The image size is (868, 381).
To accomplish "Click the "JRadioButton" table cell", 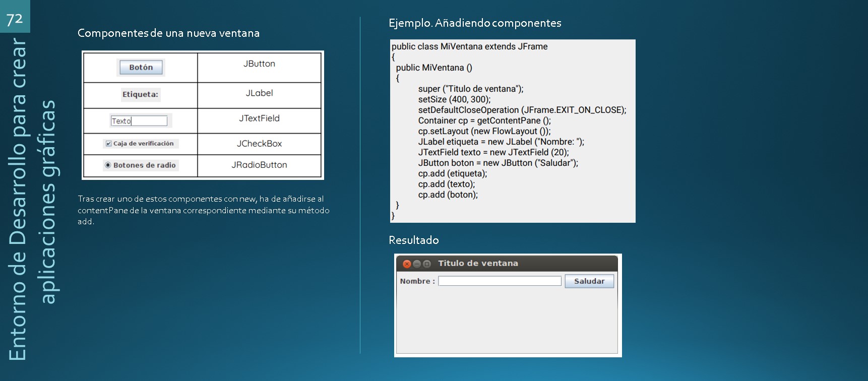I will point(259,165).
